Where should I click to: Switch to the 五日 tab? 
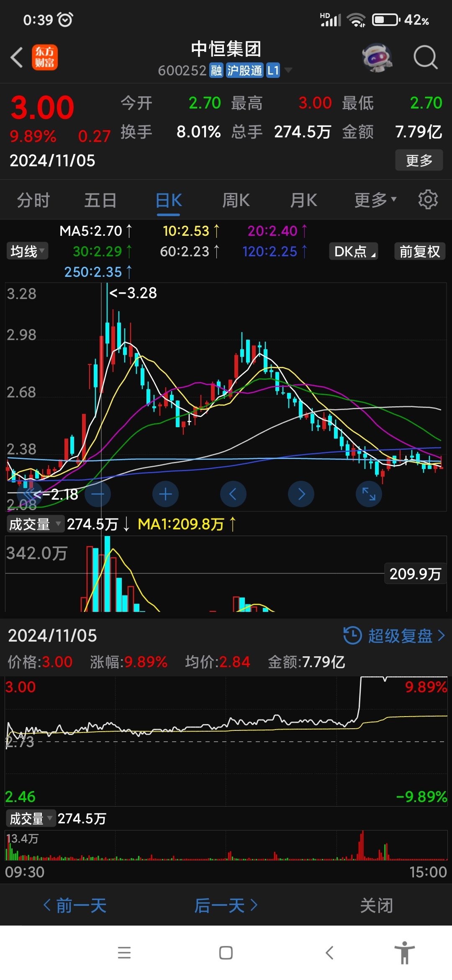[x=100, y=200]
